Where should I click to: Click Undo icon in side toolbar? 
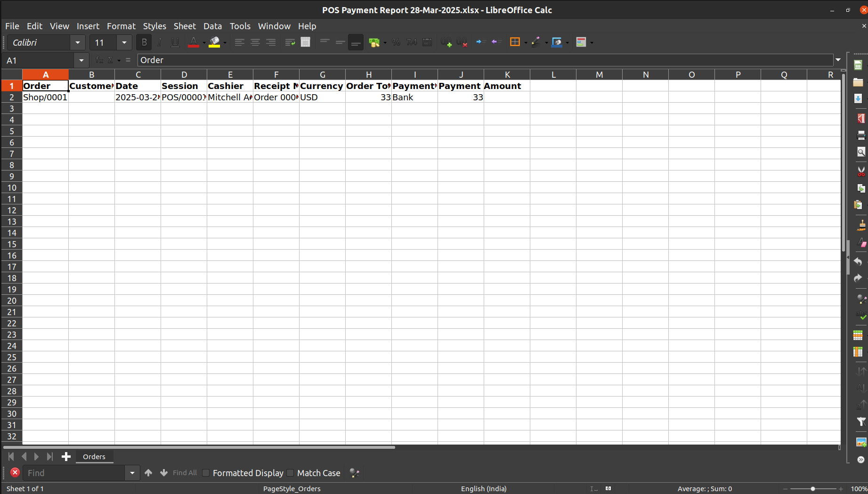(858, 262)
